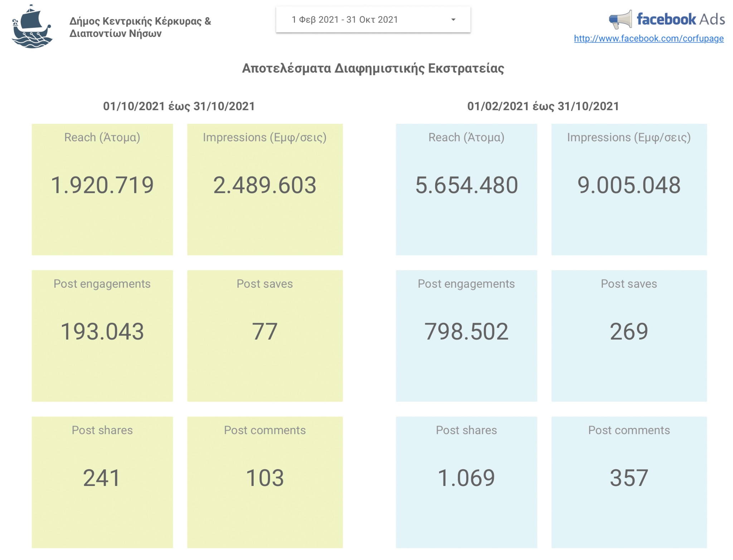The image size is (733, 560).
Task: Click the Impressions (Εμφ/σεις) label in blue card
Action: [x=629, y=137]
